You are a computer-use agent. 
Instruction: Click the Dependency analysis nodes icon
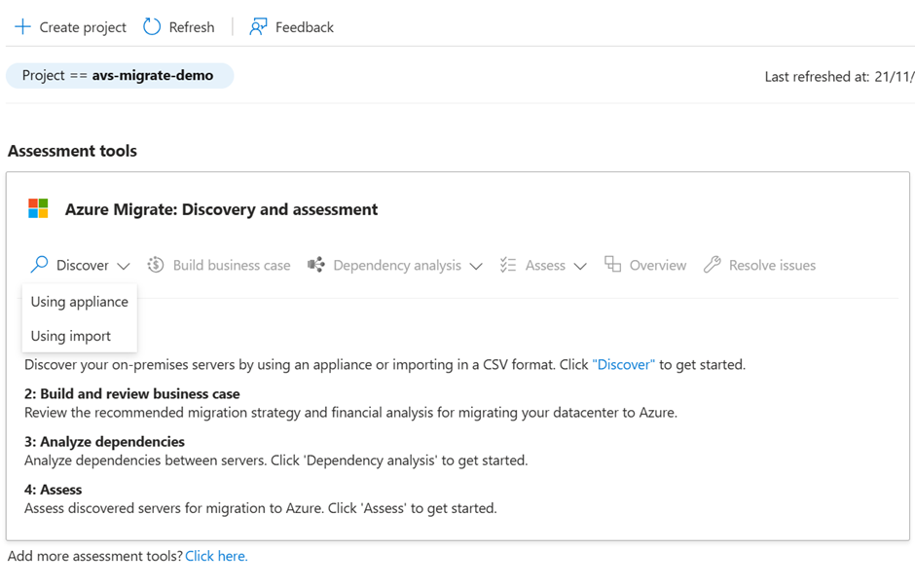click(x=316, y=265)
